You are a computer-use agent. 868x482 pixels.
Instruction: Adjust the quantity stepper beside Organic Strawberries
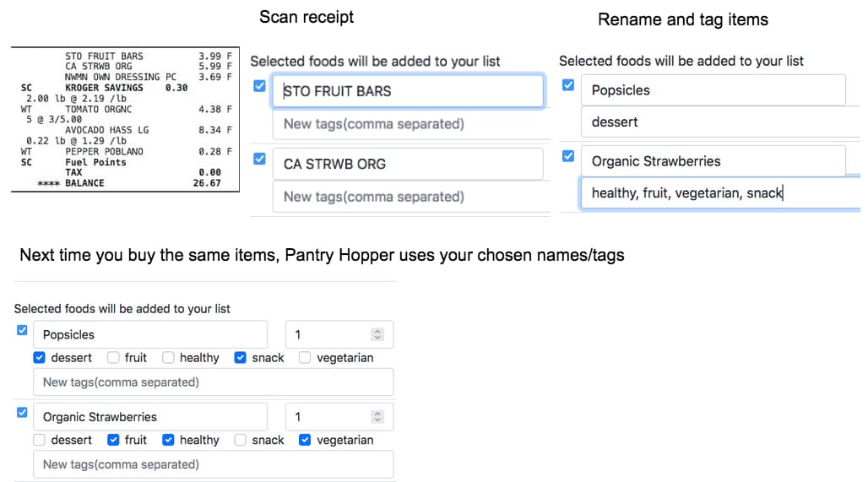377,417
